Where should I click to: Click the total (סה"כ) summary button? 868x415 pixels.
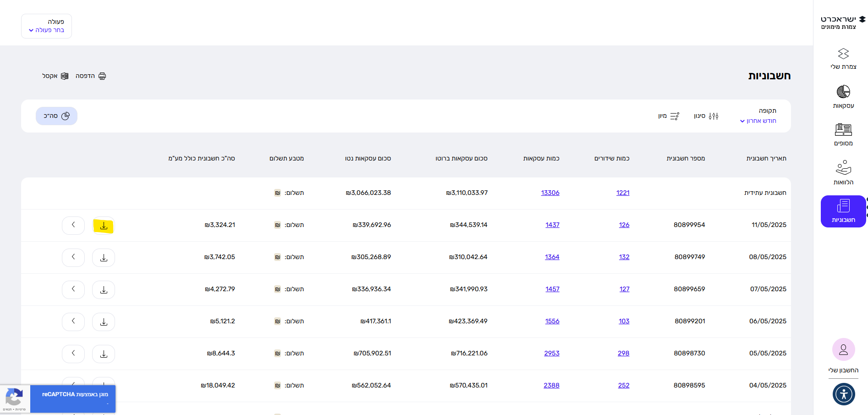(x=56, y=116)
